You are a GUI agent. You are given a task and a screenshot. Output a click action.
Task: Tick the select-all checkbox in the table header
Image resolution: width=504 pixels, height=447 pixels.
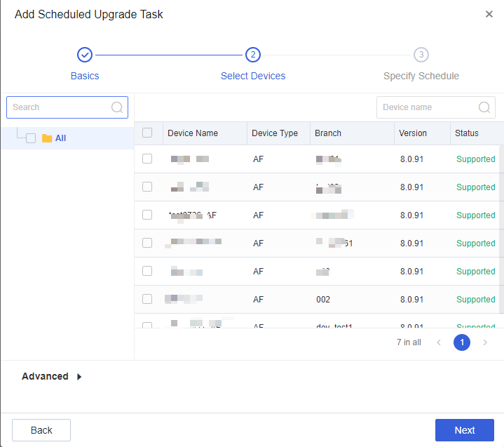[147, 133]
